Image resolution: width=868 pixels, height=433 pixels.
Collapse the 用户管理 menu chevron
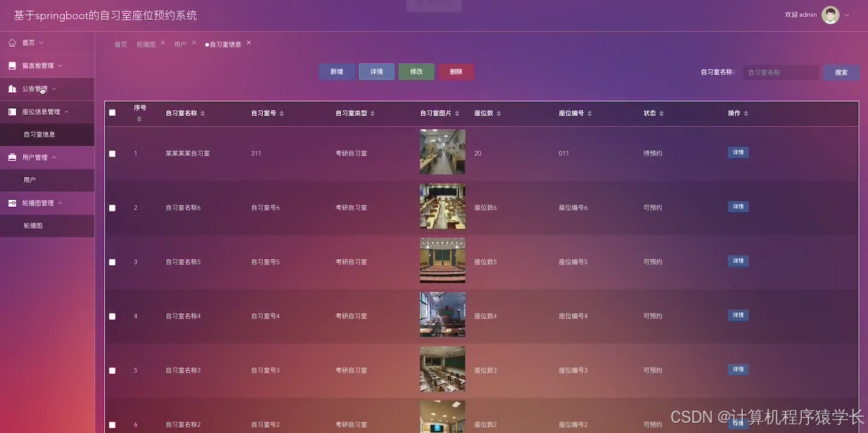[x=54, y=158]
